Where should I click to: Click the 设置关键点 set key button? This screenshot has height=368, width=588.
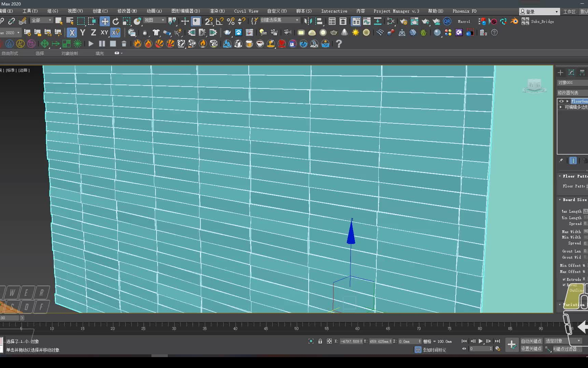pos(531,349)
